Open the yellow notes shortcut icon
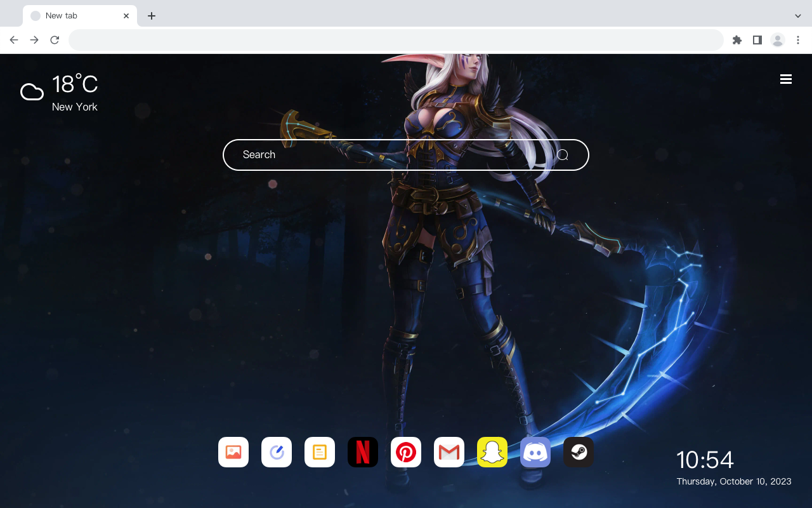Image resolution: width=812 pixels, height=508 pixels. (320, 452)
